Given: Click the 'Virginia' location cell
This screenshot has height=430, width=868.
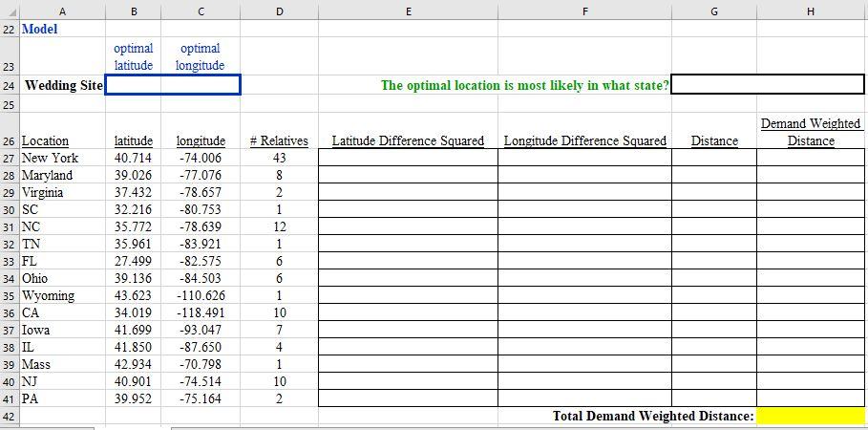Looking at the screenshot, I should 63,192.
